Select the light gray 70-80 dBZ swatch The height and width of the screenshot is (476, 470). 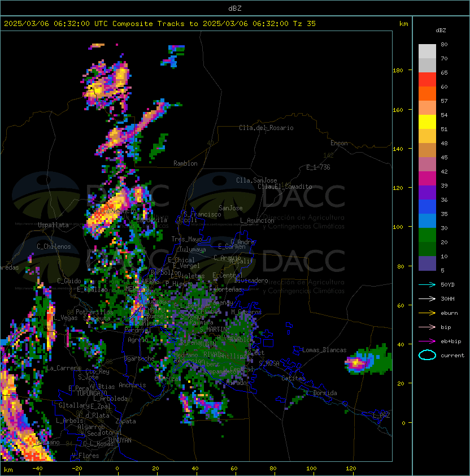point(427,51)
